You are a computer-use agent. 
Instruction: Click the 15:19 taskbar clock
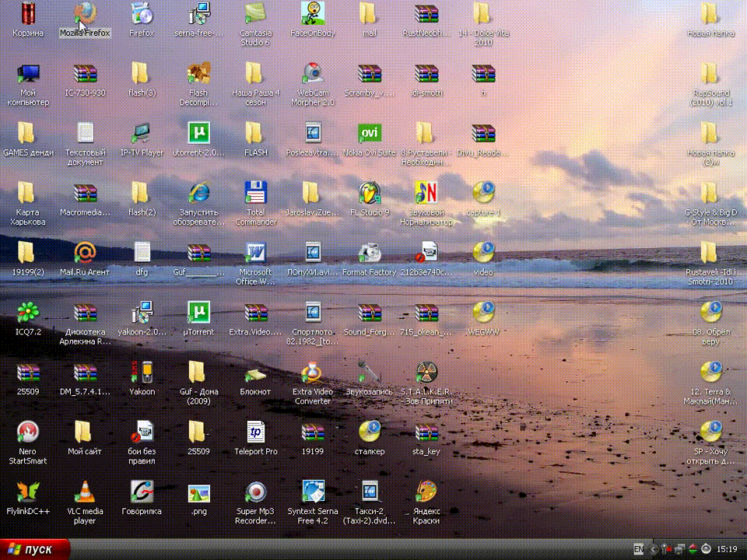[726, 549]
